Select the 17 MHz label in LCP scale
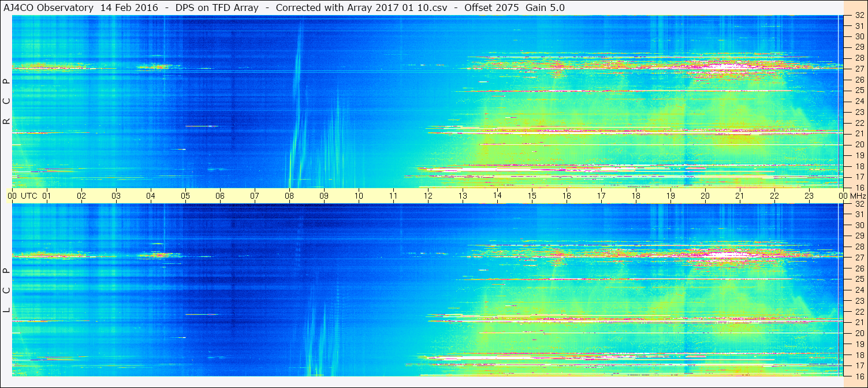 tap(859, 365)
